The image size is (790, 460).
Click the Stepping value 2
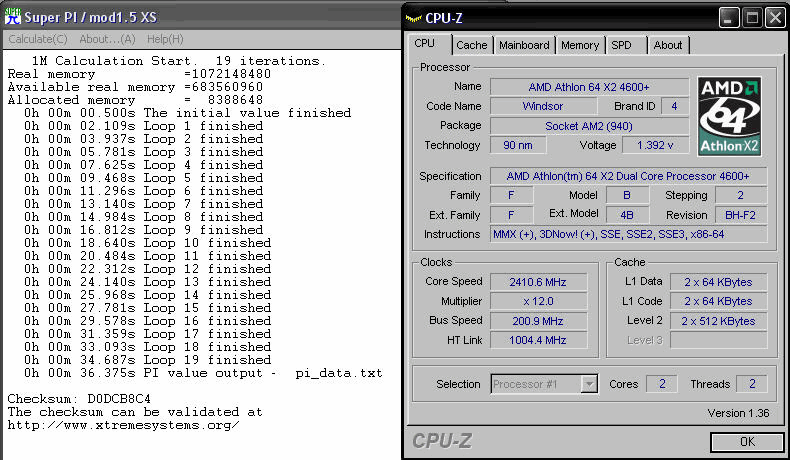[x=741, y=195]
